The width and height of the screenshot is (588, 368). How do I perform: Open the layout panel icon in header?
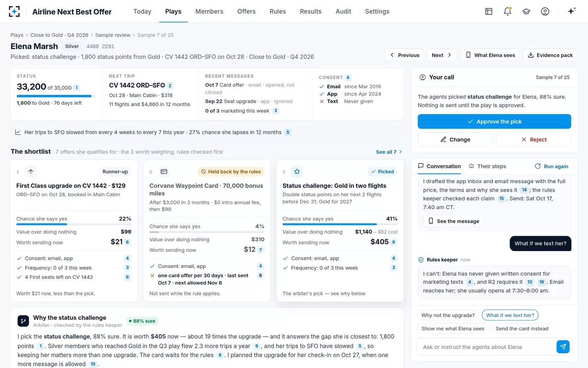click(489, 11)
